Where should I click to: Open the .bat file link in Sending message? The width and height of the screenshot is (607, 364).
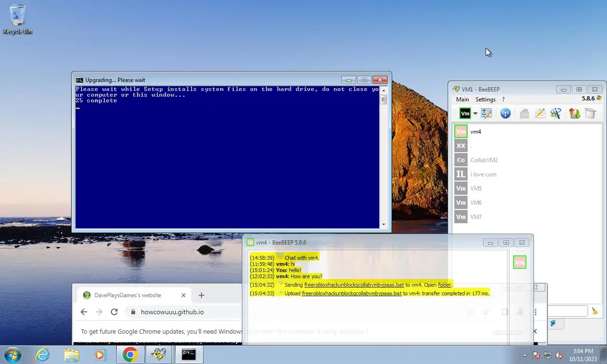click(x=354, y=285)
